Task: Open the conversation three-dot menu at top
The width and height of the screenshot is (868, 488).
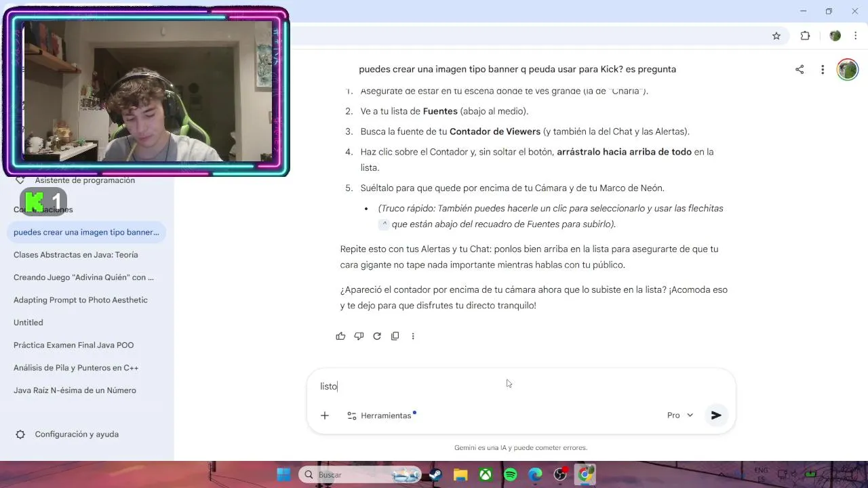Action: (823, 69)
